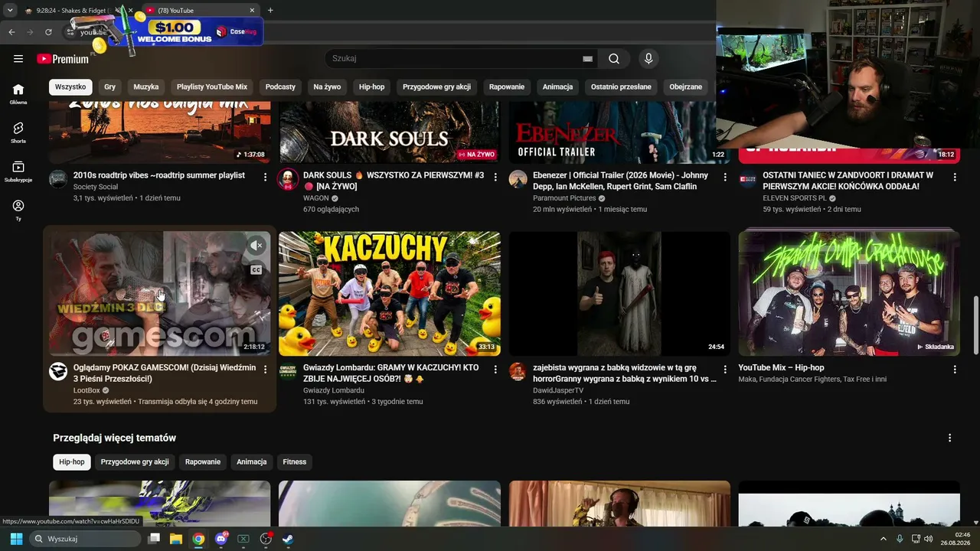The height and width of the screenshot is (551, 980).
Task: Open the Gwiazdy Lombardu KACZUCHY video title
Action: coord(391,373)
